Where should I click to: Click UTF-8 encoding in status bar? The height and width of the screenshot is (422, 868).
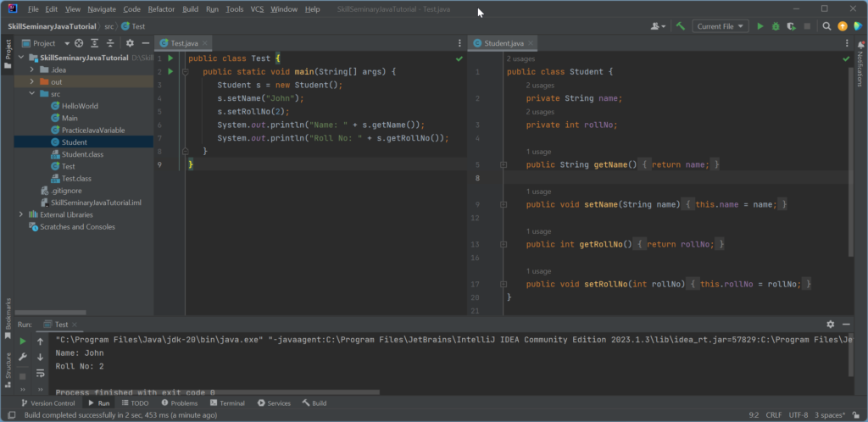coord(798,415)
